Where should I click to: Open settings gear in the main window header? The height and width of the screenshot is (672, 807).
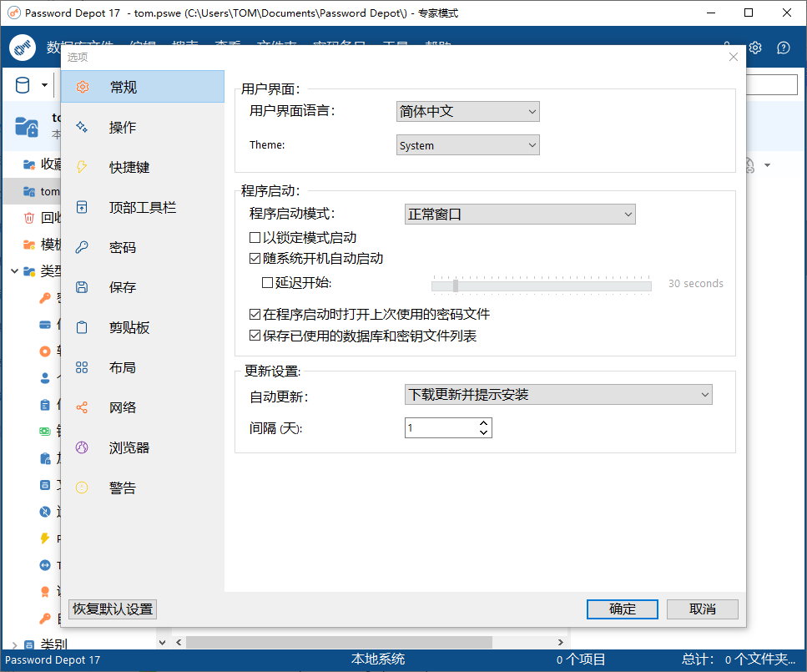755,48
